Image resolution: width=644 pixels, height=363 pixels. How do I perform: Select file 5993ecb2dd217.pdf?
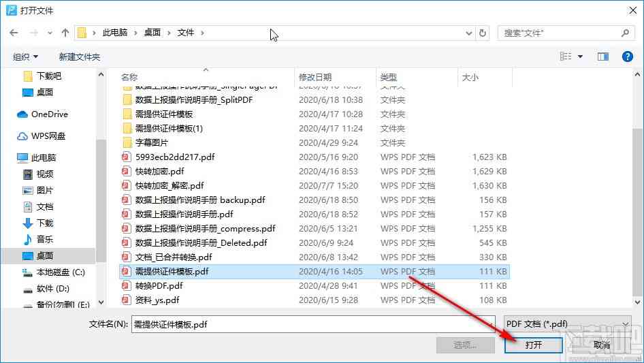tap(175, 157)
